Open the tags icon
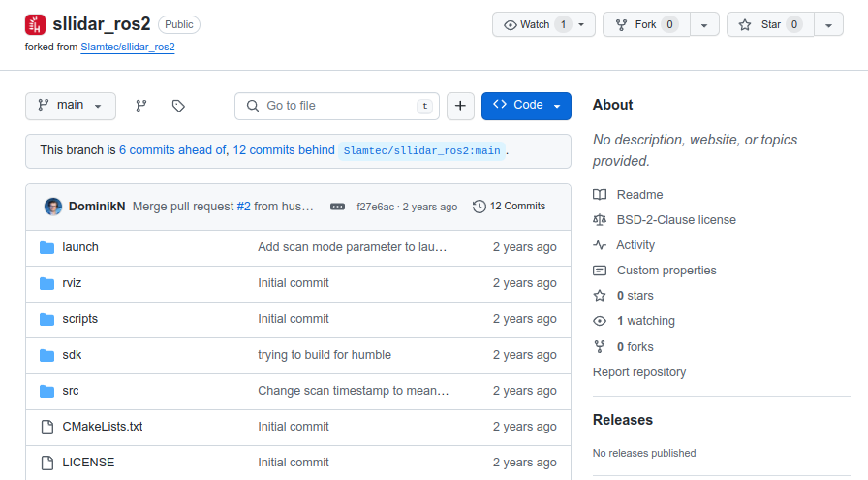868x480 pixels. [x=178, y=106]
